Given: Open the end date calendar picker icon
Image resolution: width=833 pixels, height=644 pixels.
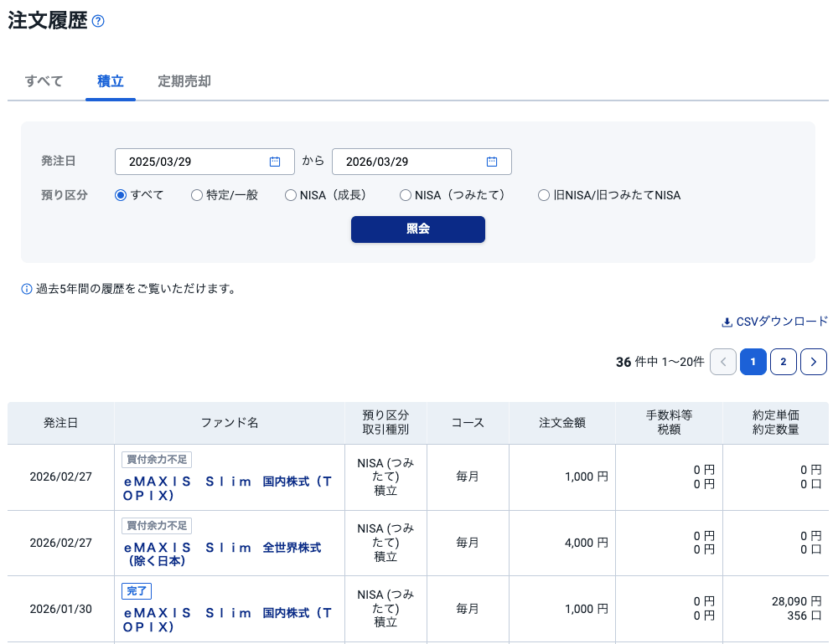Looking at the screenshot, I should click(492, 162).
